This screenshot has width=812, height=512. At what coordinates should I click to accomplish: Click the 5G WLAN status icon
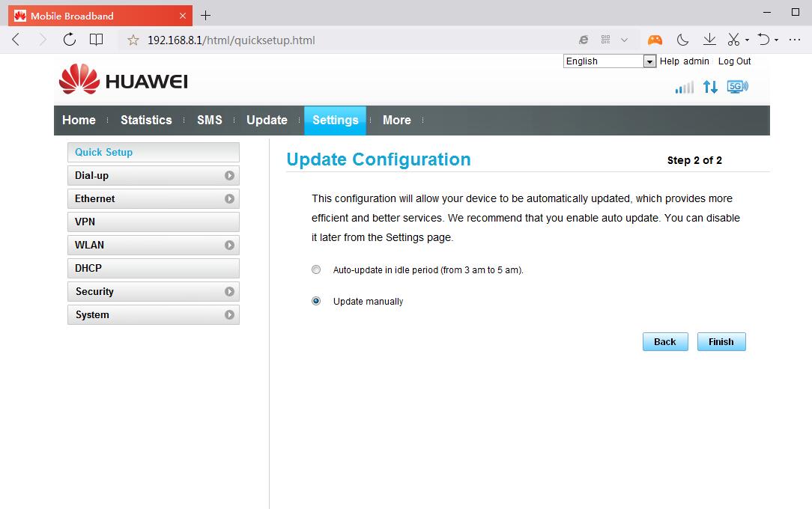737,87
